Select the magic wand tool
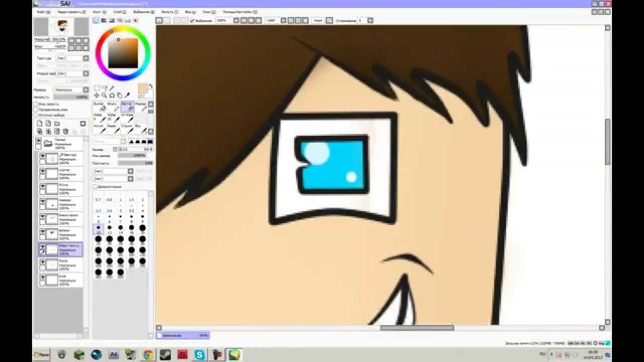The height and width of the screenshot is (362, 644). point(112,88)
